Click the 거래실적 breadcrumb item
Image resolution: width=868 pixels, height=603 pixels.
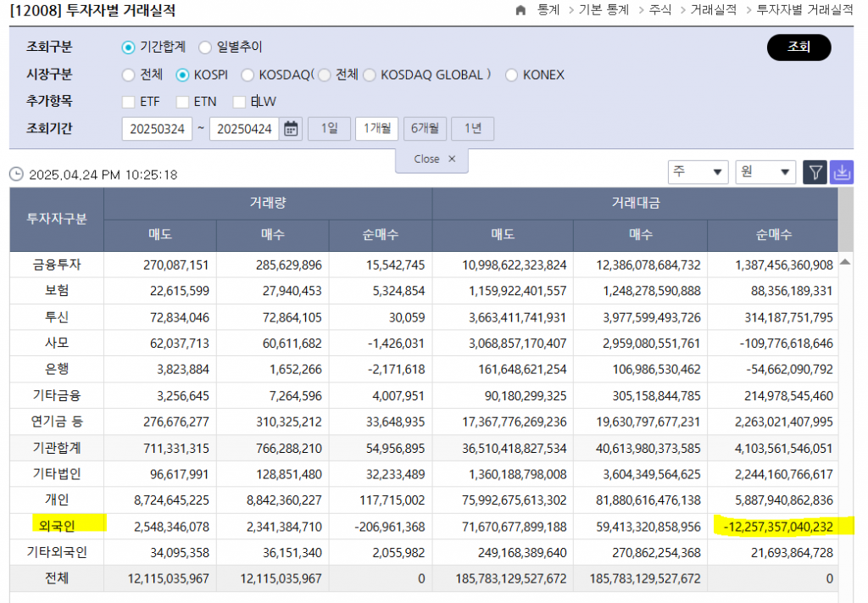[713, 10]
